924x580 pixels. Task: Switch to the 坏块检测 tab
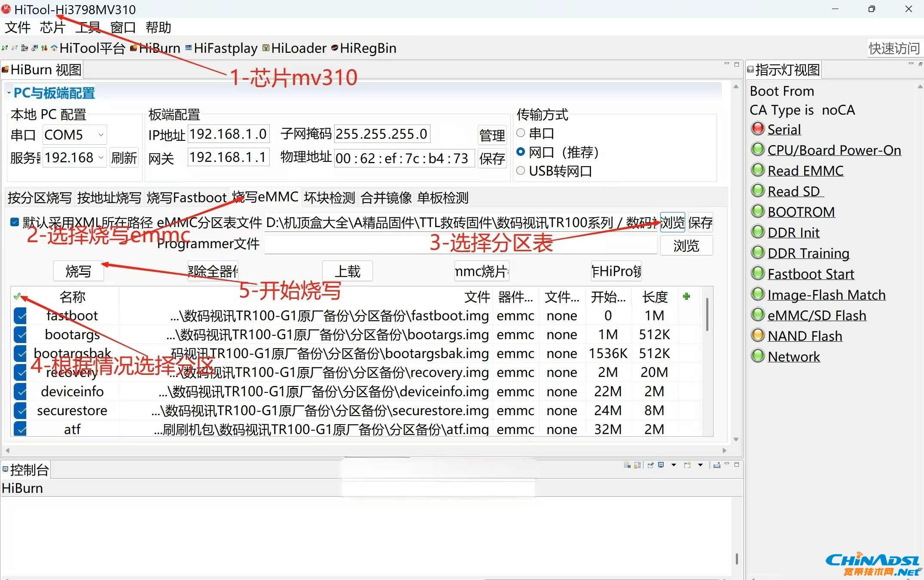coord(329,197)
